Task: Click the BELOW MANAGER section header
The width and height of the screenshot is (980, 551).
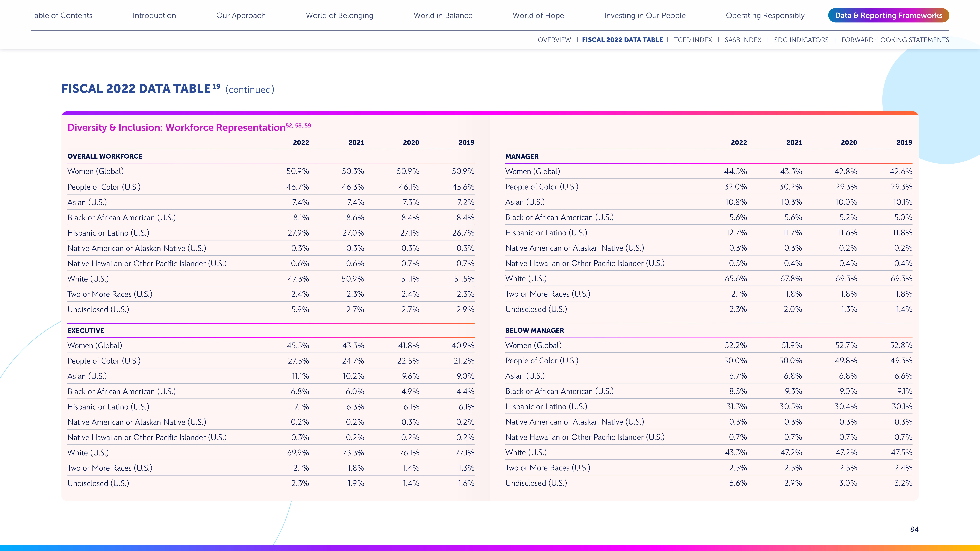Action: click(534, 330)
